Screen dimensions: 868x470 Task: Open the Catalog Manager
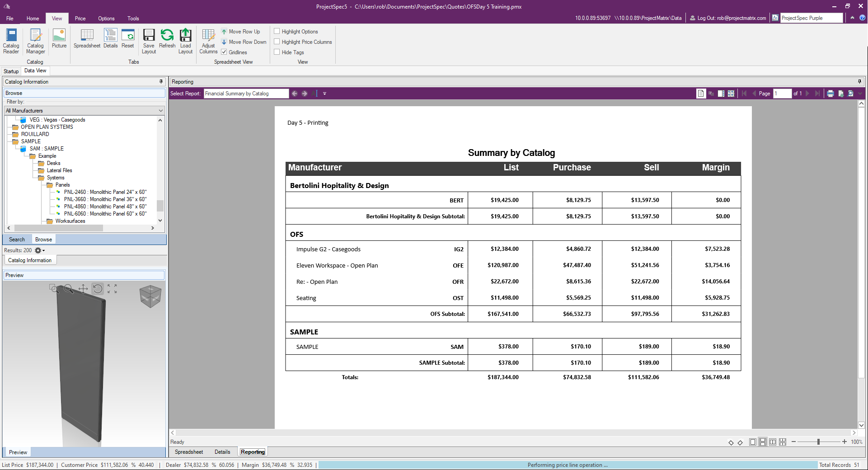(35, 41)
